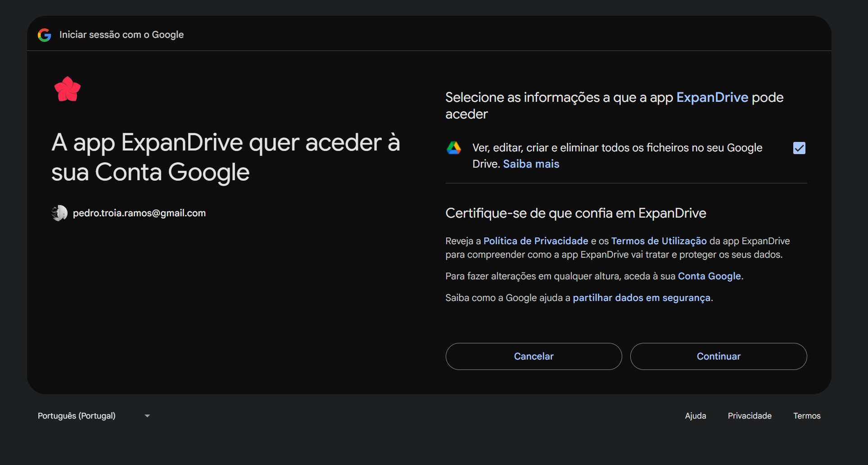Follow the Saiba mais link
The image size is (868, 465).
coord(531,164)
